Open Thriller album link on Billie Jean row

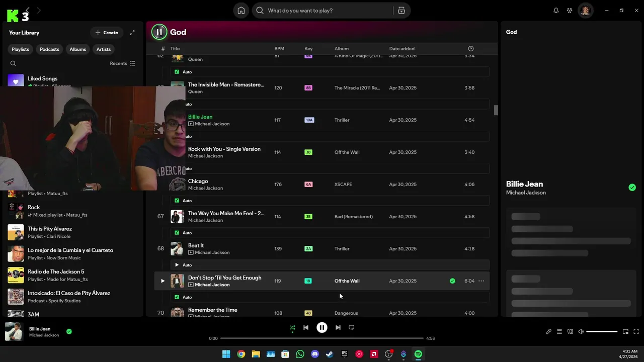click(342, 120)
